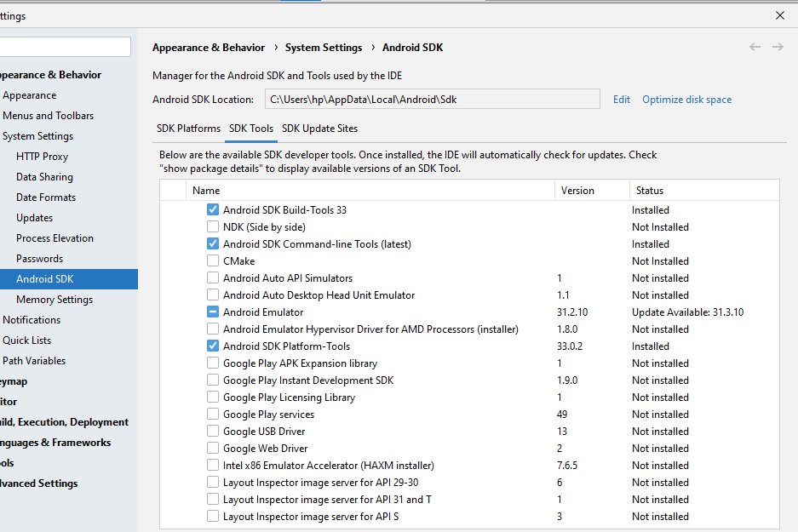Viewport: 798px width, 532px height.
Task: Open Menus and Toolbars settings
Action: (x=48, y=116)
